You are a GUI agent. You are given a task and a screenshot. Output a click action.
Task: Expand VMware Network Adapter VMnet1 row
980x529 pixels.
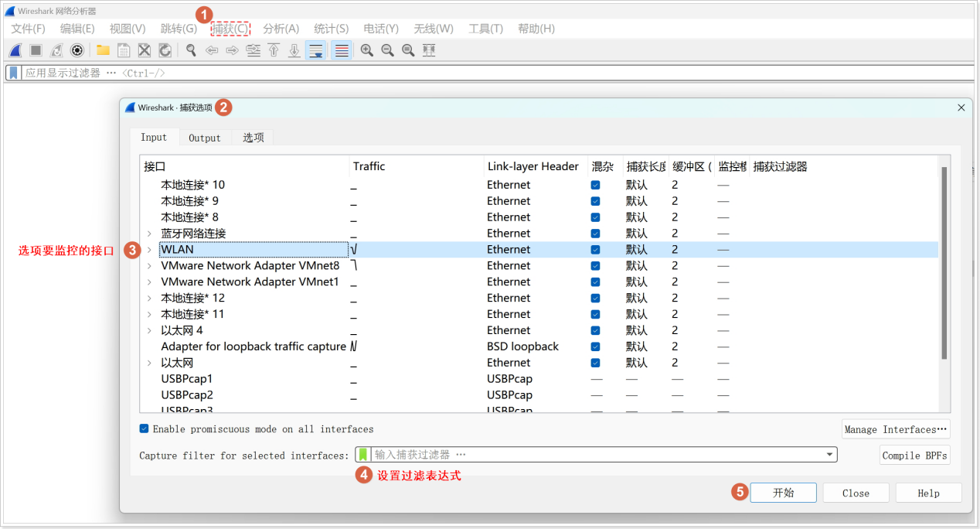click(149, 282)
